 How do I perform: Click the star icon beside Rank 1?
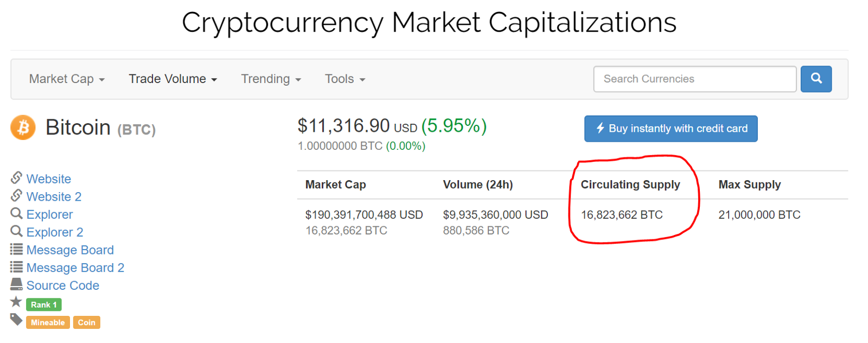tap(16, 302)
